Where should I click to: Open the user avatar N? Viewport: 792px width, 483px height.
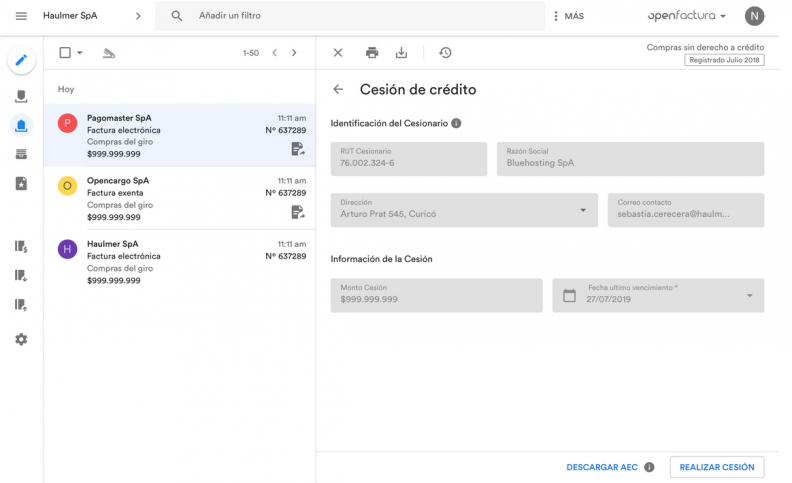(754, 16)
